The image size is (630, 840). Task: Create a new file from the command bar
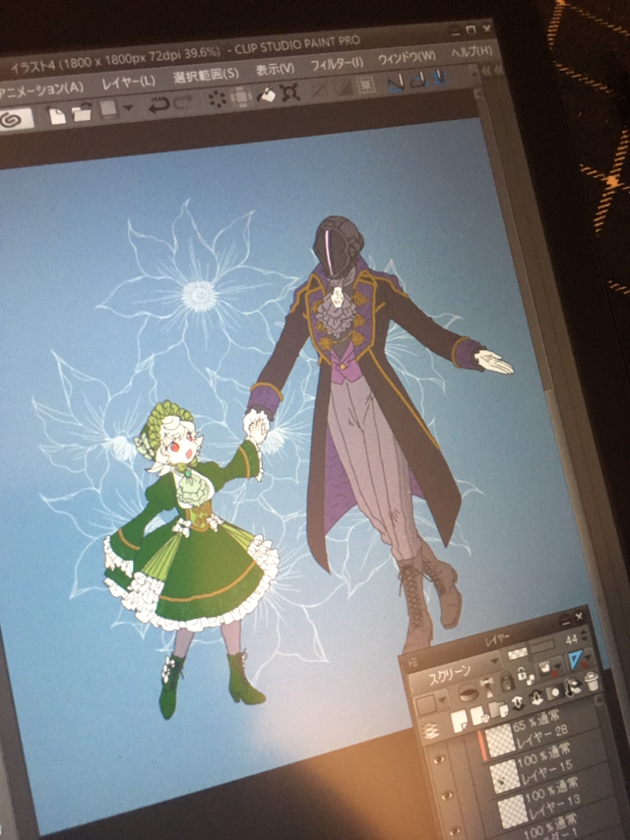(x=57, y=116)
